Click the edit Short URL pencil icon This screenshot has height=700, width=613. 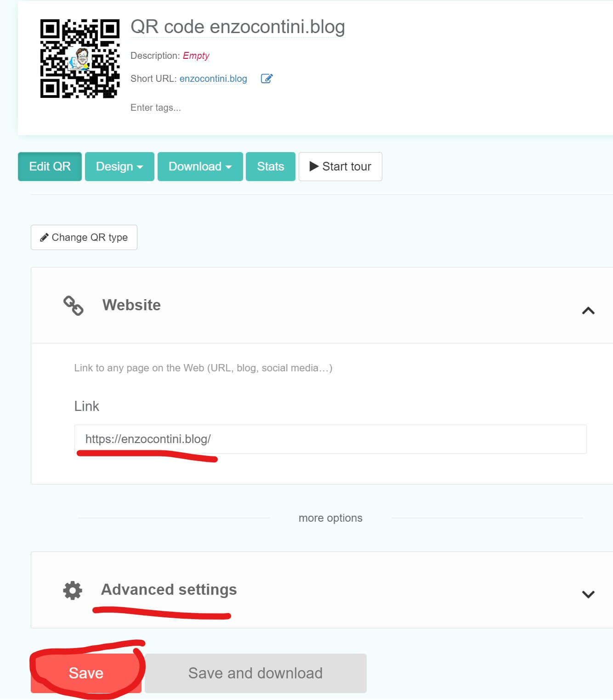tap(267, 79)
